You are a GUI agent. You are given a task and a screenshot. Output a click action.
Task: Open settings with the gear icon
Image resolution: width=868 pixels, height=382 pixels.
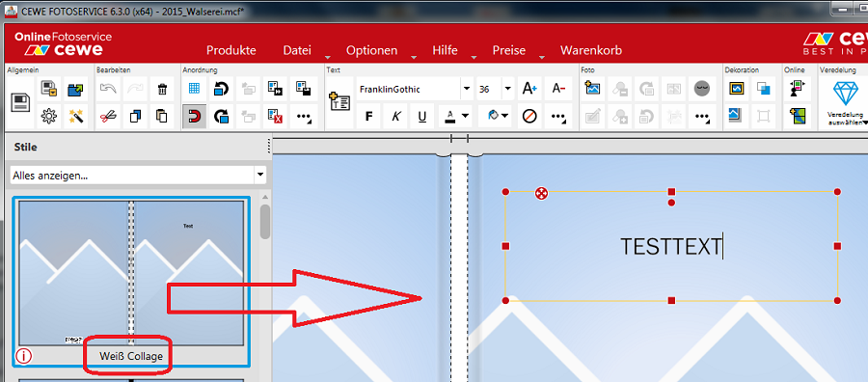pos(49,117)
